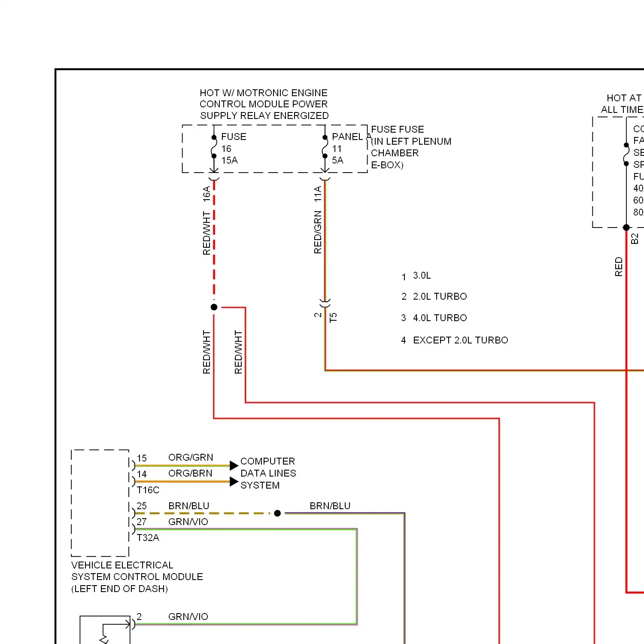This screenshot has height=644, width=644.
Task: Click the 'HOT AT ALL TIMES' header
Action: [623, 104]
